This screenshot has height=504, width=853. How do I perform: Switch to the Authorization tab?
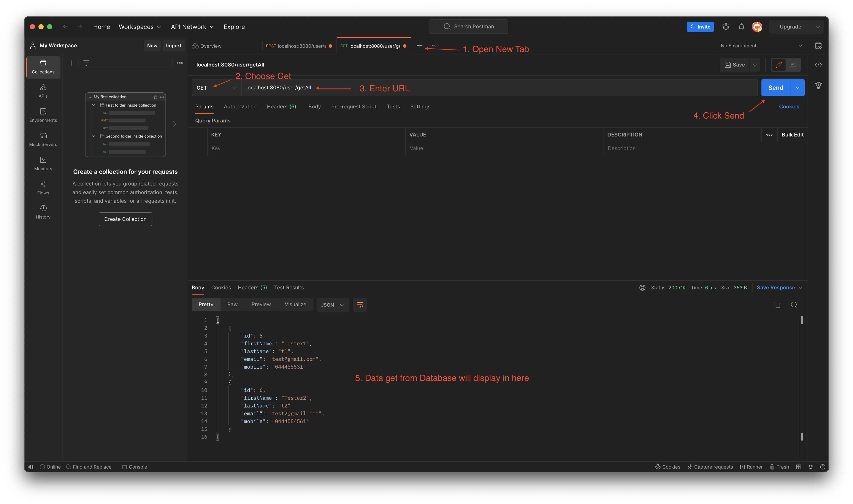[240, 107]
